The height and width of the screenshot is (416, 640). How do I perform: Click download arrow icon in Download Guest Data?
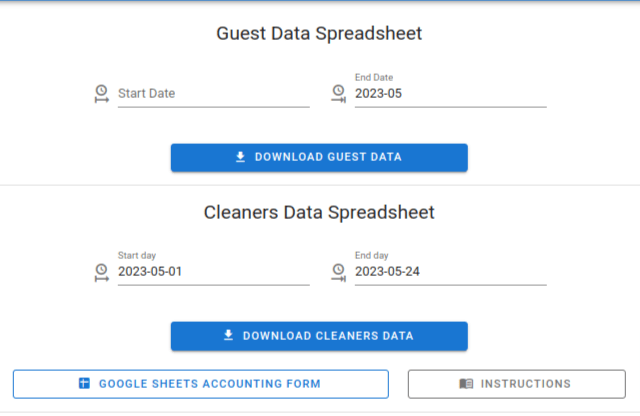click(240, 157)
